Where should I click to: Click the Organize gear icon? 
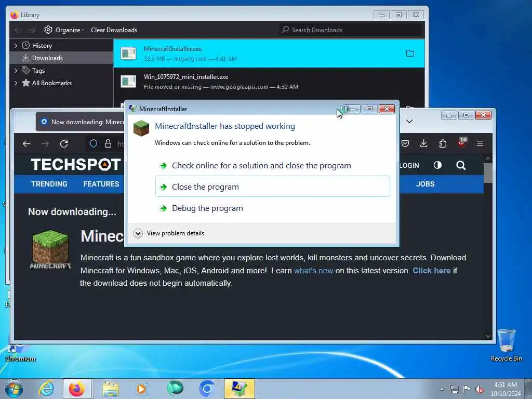point(48,30)
